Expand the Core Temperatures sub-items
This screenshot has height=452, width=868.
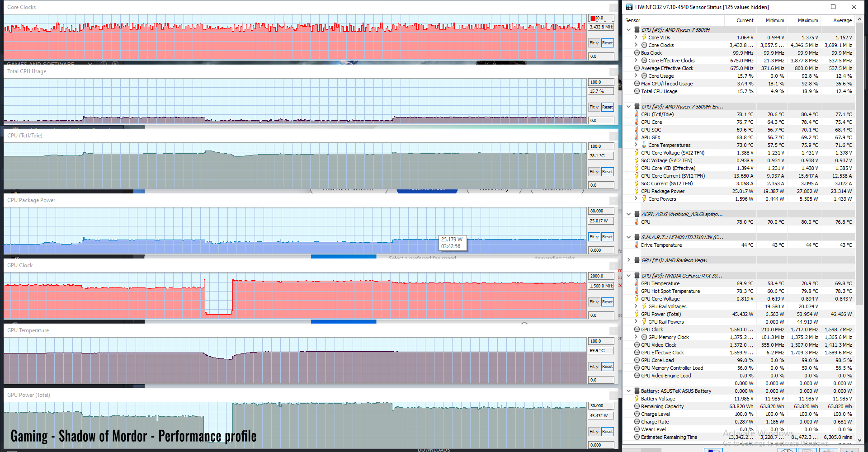click(x=636, y=145)
